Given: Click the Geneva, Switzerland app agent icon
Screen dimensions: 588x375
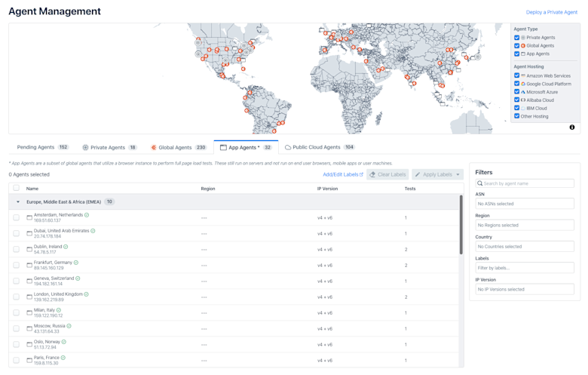Looking at the screenshot, I should (29, 281).
